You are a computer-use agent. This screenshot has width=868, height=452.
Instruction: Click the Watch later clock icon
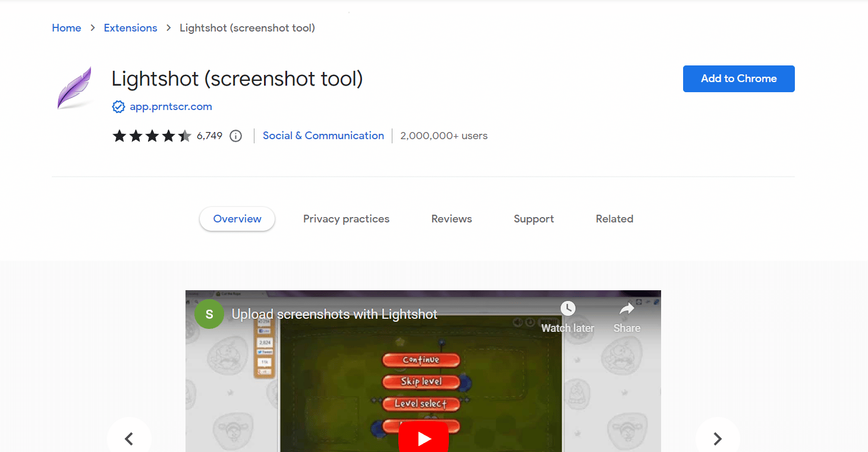tap(568, 308)
